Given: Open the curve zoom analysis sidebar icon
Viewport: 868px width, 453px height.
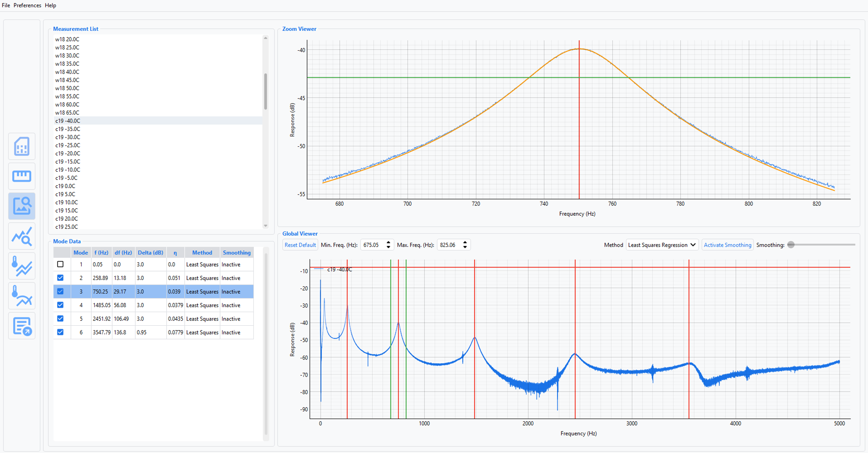Looking at the screenshot, I should click(x=22, y=236).
